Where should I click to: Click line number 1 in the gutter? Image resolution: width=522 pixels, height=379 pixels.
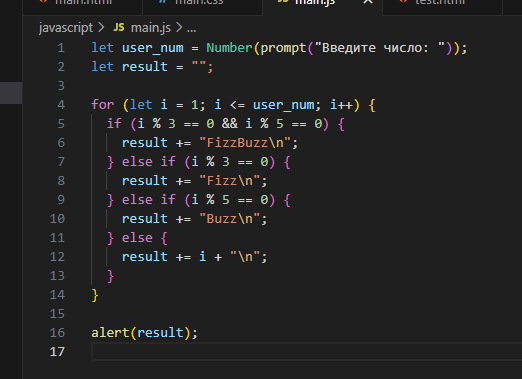pos(61,48)
